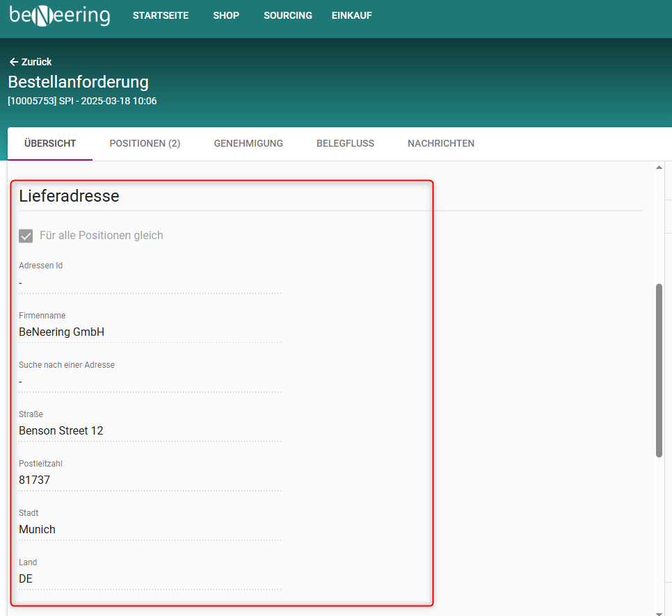Select the Straße field with Benson Street 12

point(150,431)
